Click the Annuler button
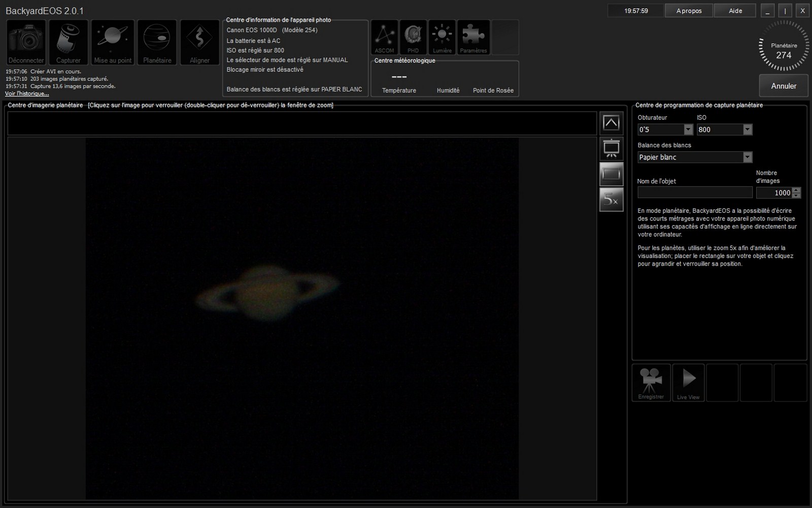The image size is (812, 508). click(x=784, y=86)
